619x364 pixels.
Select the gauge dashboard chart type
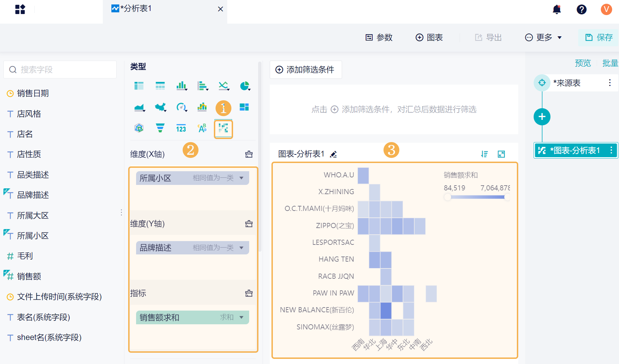[x=182, y=108]
